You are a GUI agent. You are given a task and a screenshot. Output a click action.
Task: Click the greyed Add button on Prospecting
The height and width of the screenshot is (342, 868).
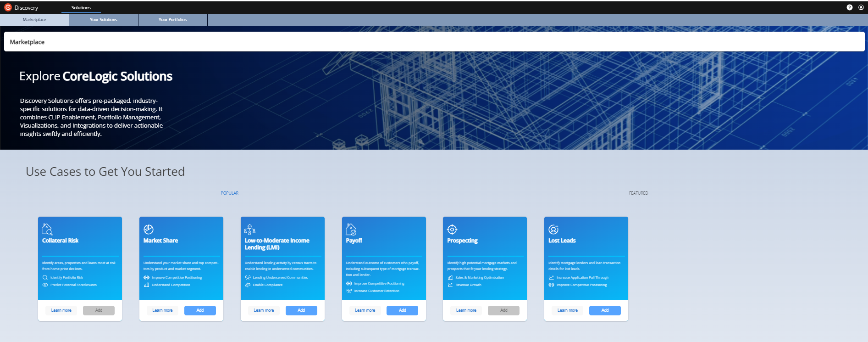click(504, 310)
